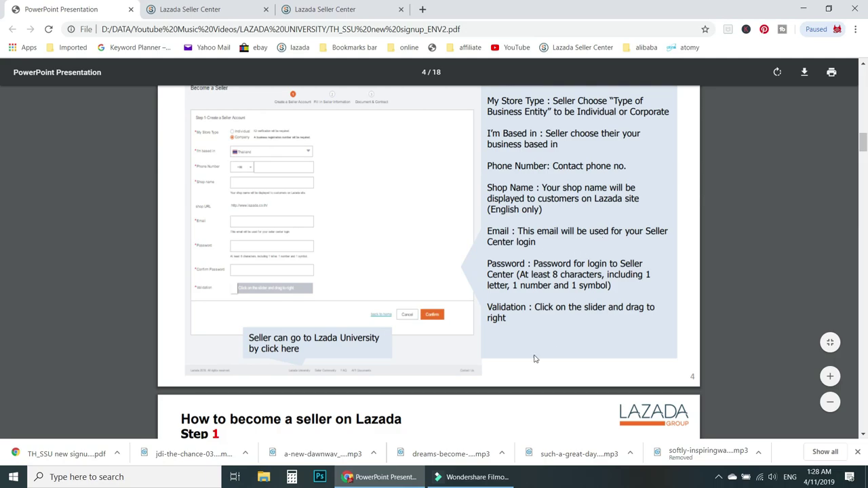Select the Company store type radio button
The image size is (868, 488).
(232, 138)
